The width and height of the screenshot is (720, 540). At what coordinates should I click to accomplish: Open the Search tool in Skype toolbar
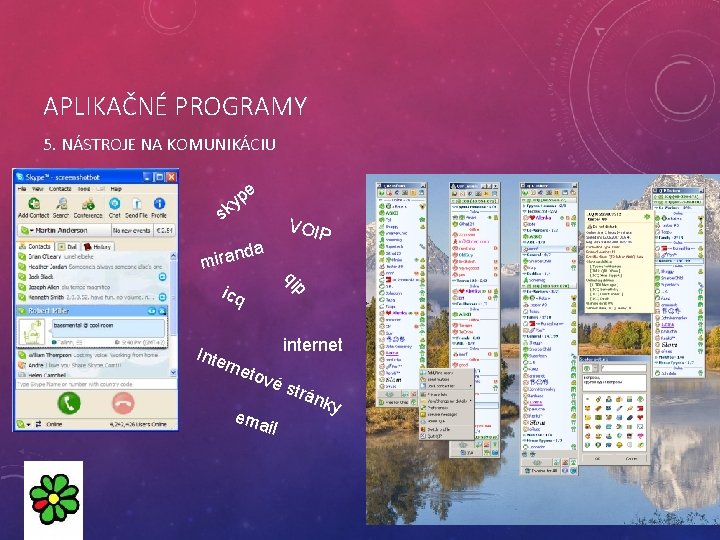61,208
